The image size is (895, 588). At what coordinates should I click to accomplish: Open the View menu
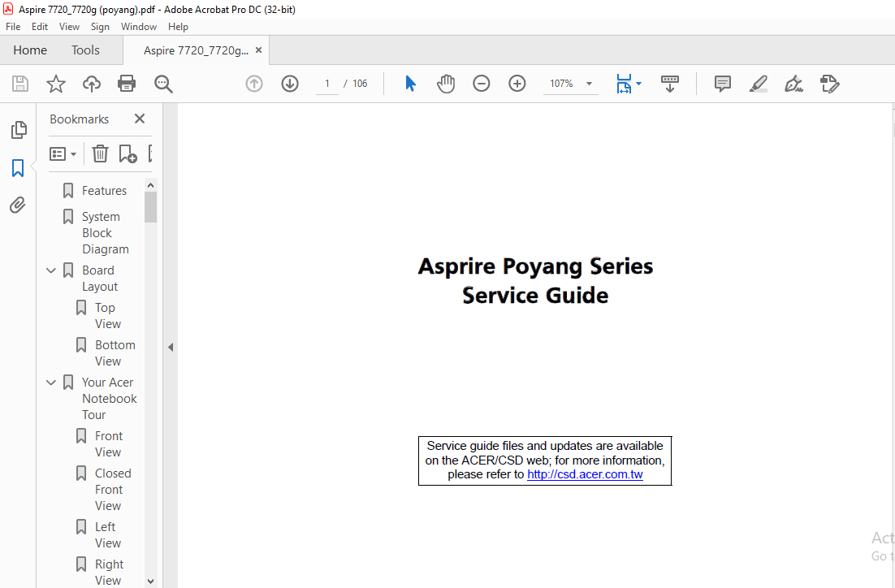69,27
